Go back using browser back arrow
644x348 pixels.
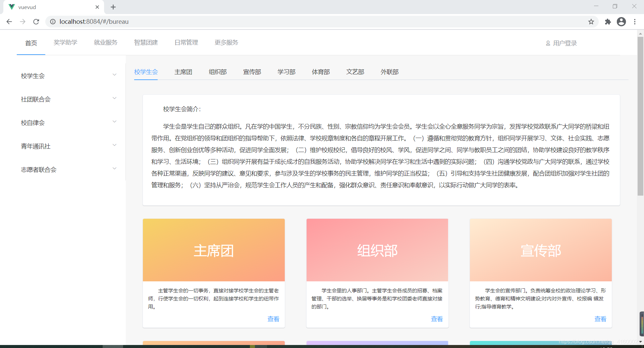[9, 21]
